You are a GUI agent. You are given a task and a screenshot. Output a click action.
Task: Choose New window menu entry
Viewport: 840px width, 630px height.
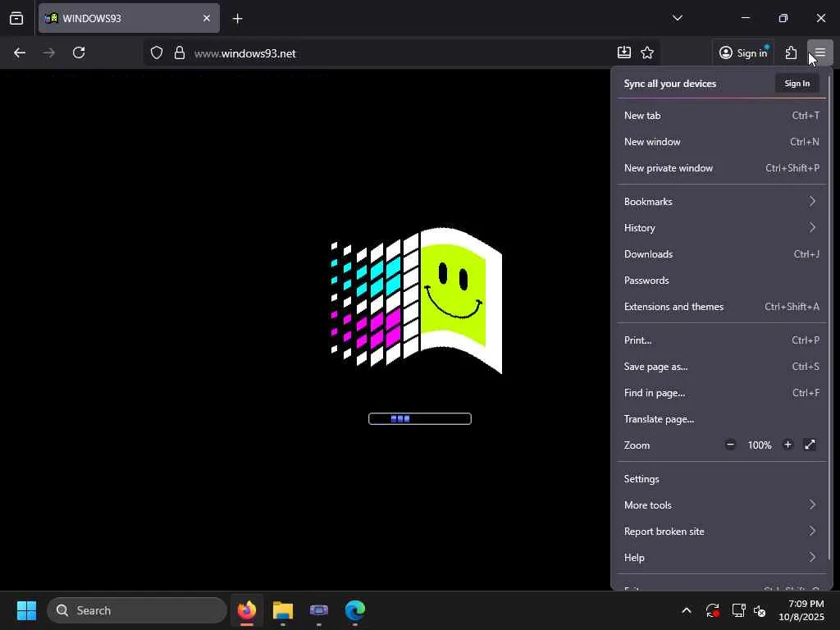pyautogui.click(x=722, y=141)
